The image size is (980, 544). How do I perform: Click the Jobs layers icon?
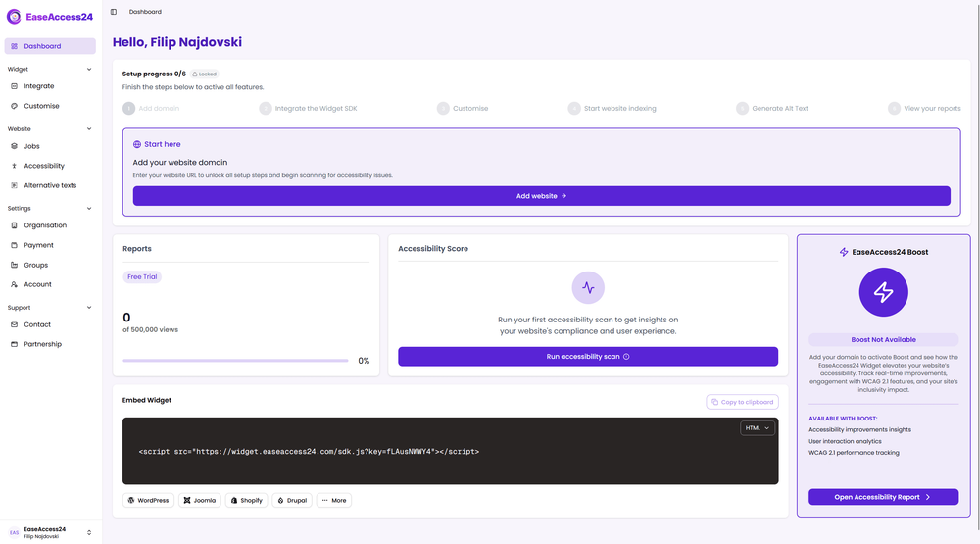[15, 146]
